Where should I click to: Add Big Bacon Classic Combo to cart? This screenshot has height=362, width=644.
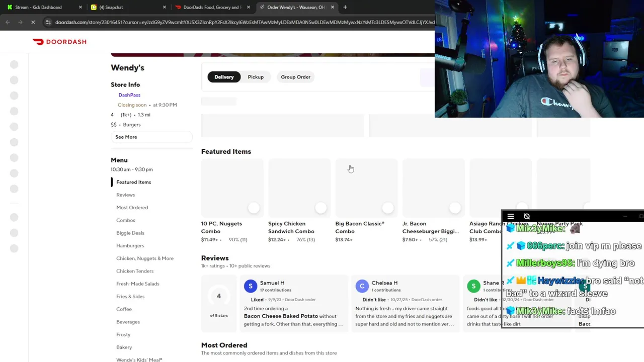click(387, 208)
